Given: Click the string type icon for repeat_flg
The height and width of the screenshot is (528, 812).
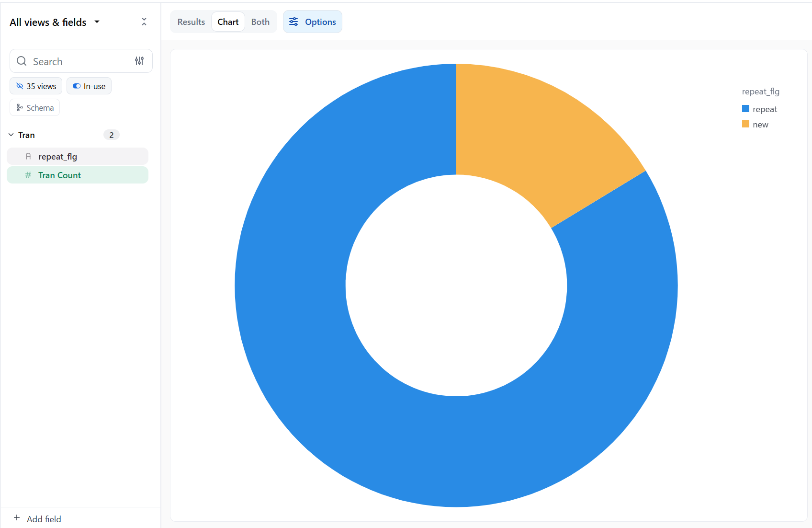Looking at the screenshot, I should coord(28,157).
